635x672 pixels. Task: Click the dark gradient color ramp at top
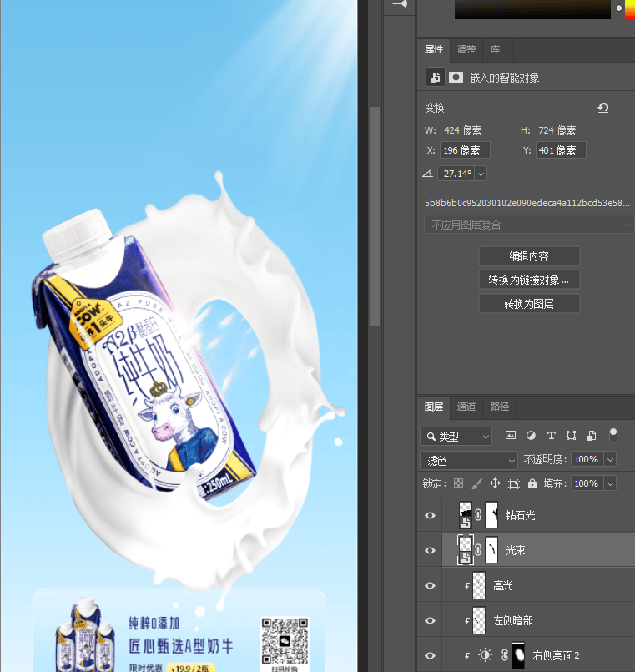point(532,9)
